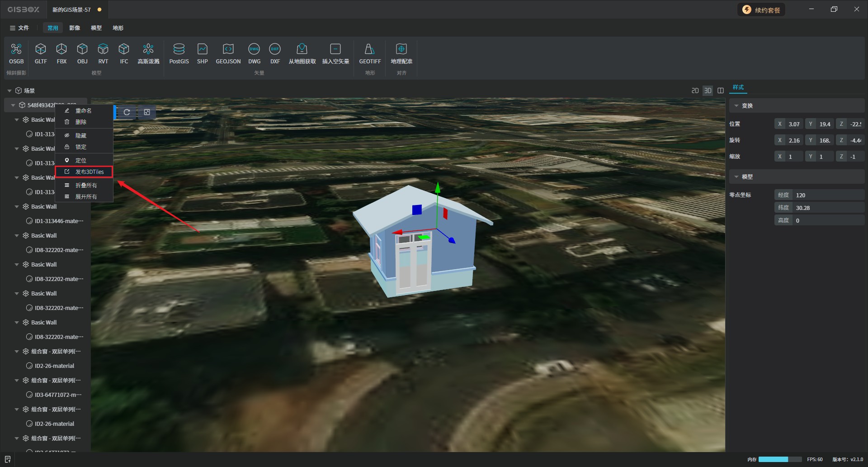
Task: Click the 经度 input field
Action: (x=828, y=195)
